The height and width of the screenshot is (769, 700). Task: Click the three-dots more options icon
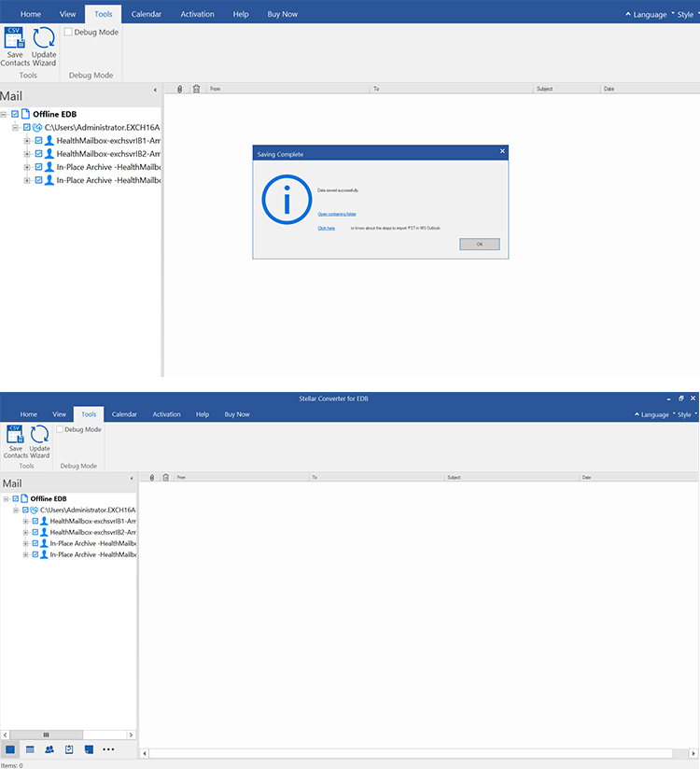click(108, 748)
